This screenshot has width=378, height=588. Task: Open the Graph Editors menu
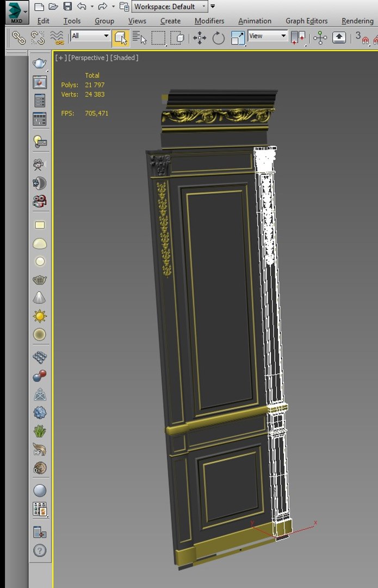click(306, 21)
